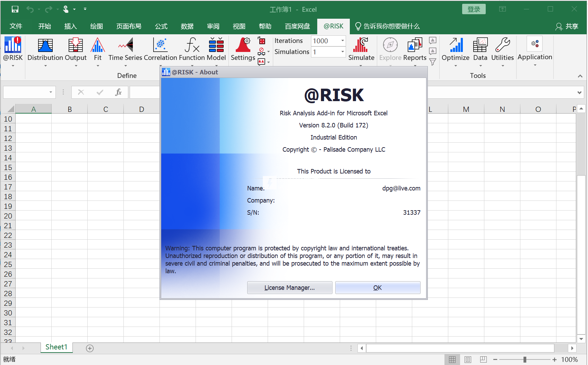Switch to the 插入 ribbon tab
This screenshot has height=365, width=588.
(x=70, y=26)
